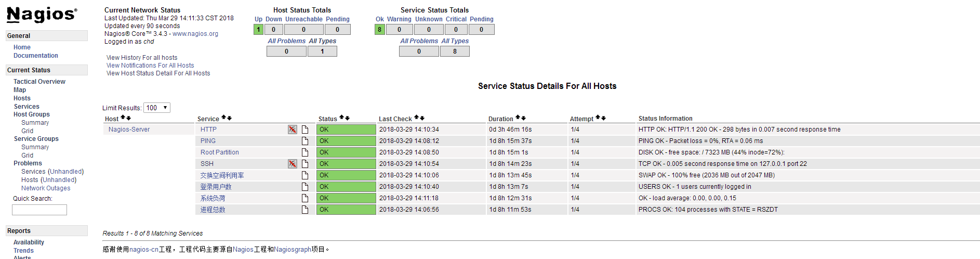Open Trends report
The image size is (980, 259).
(23, 251)
